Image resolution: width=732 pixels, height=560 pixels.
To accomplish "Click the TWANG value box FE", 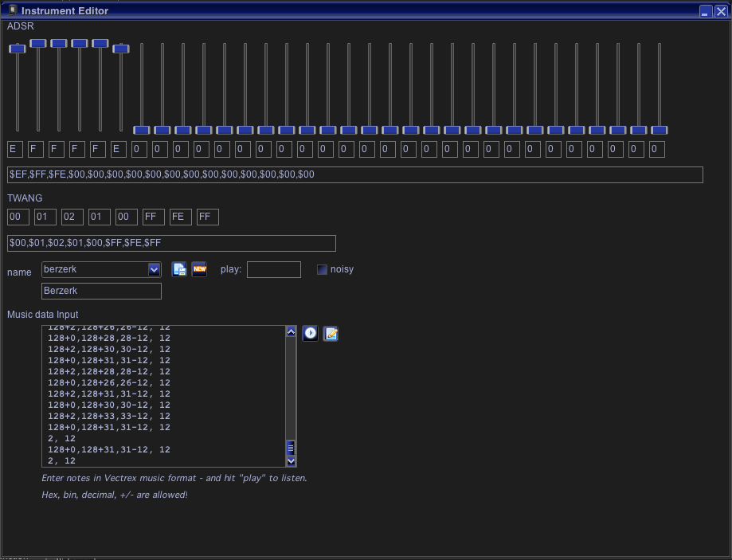I will (180, 217).
